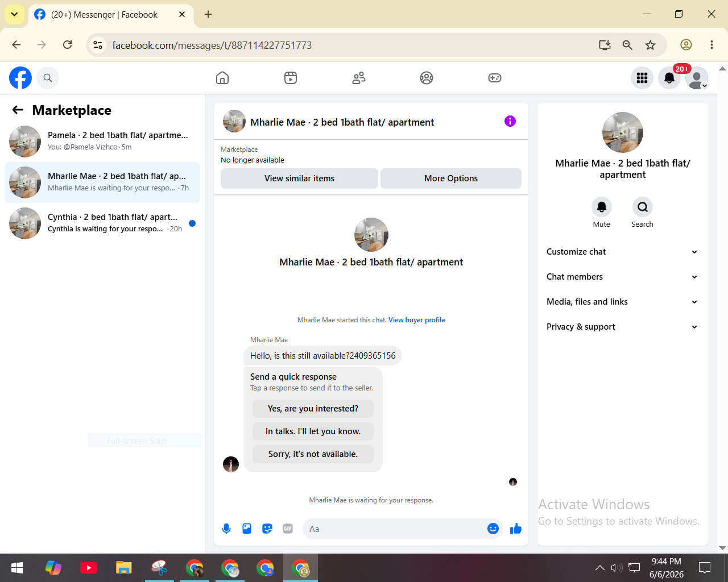Click the address bar URL
Image resolution: width=728 pixels, height=582 pixels.
[212, 45]
